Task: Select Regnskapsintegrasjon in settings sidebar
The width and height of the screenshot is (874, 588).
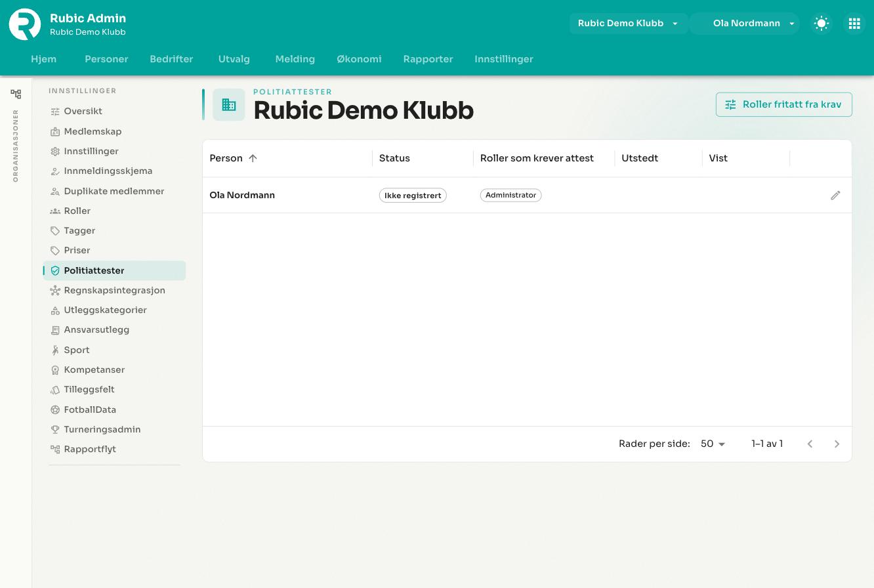Action: pos(114,290)
